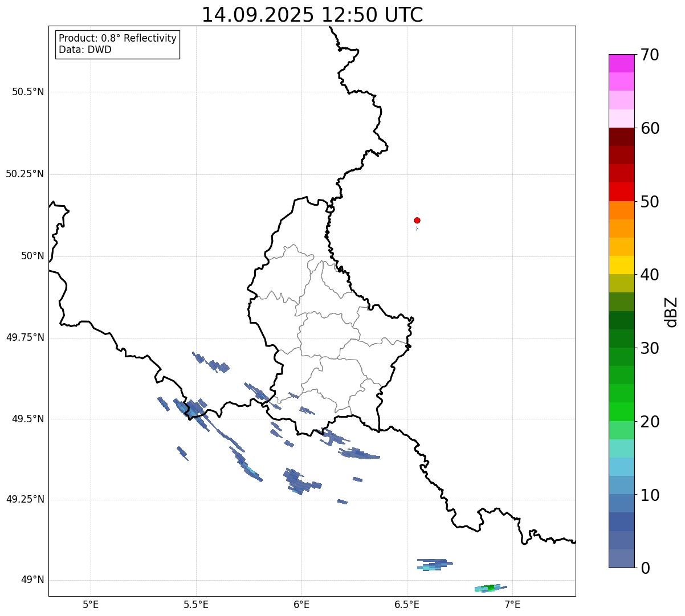The width and height of the screenshot is (685, 616).
Task: Click the 49.5°N latitude label
Action: click(x=28, y=419)
